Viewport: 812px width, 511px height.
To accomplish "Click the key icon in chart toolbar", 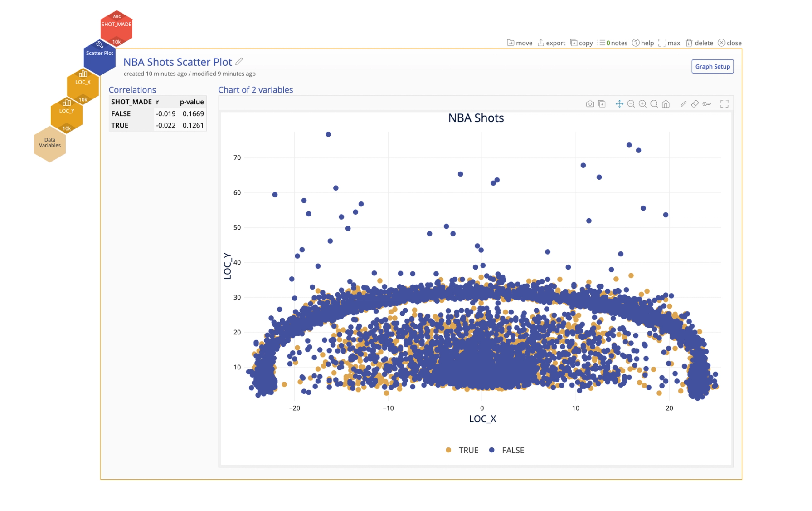I will [x=707, y=104].
